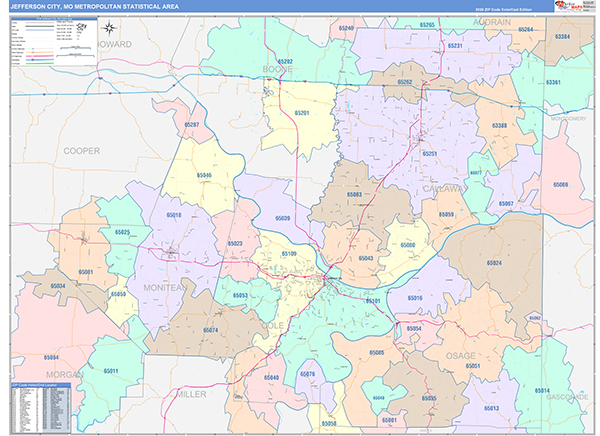
Task: Click ZIP code 65018 purple region
Action: pyautogui.click(x=174, y=215)
